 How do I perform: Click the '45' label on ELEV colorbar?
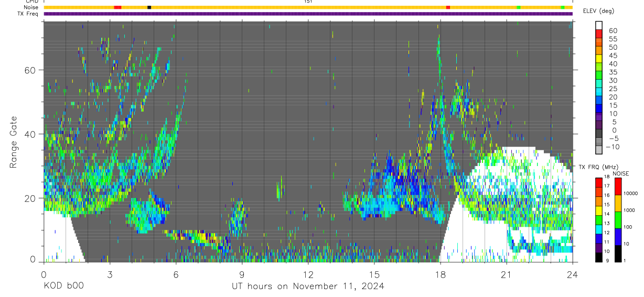pyautogui.click(x=613, y=56)
